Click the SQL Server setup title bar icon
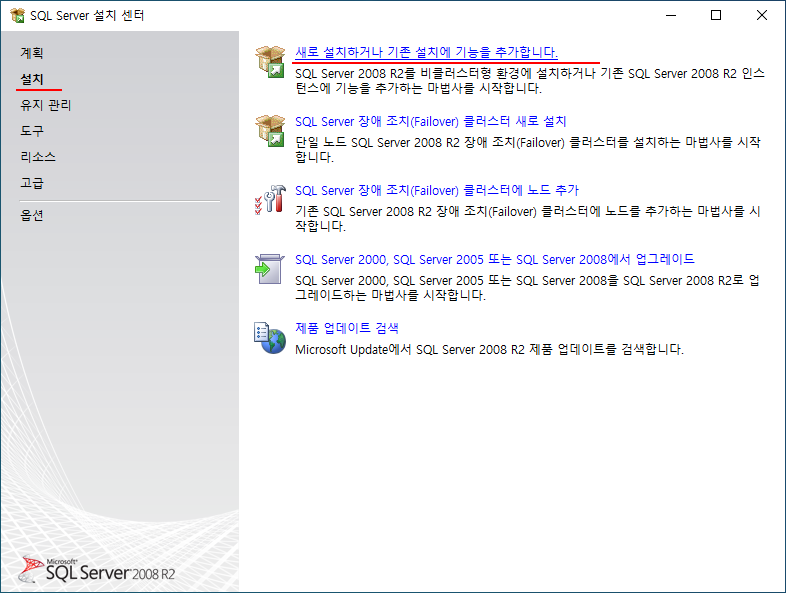The width and height of the screenshot is (786, 593). point(18,16)
